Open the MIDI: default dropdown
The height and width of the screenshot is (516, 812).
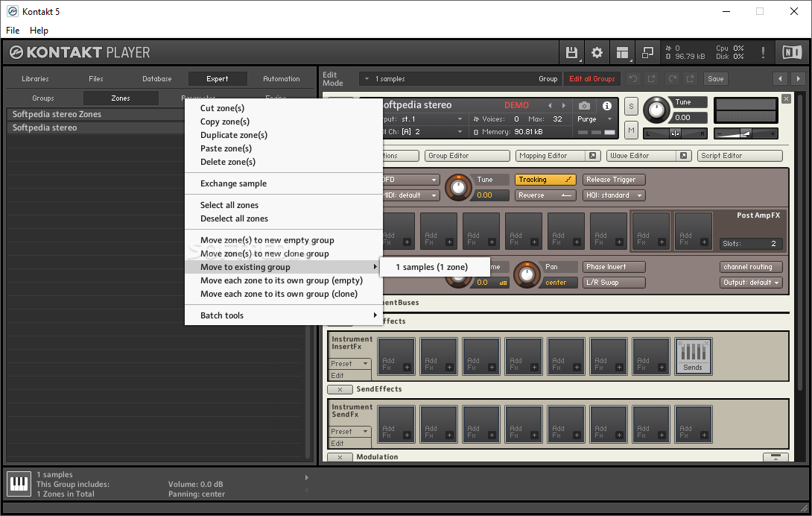click(x=410, y=195)
